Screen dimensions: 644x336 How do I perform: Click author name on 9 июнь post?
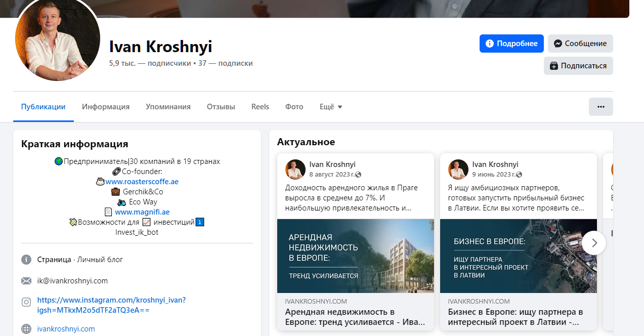pos(495,164)
